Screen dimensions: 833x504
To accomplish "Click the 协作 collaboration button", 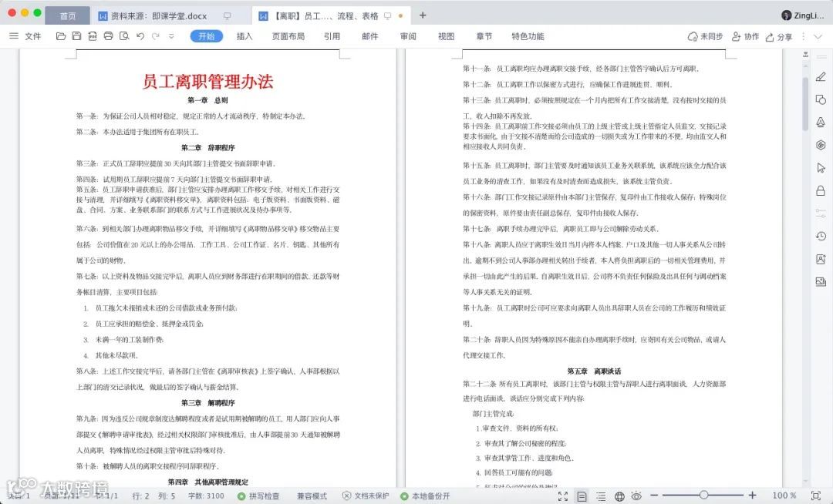I will point(745,37).
